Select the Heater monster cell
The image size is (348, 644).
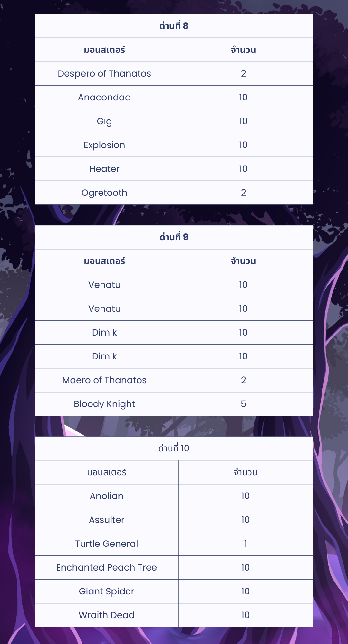[104, 169]
